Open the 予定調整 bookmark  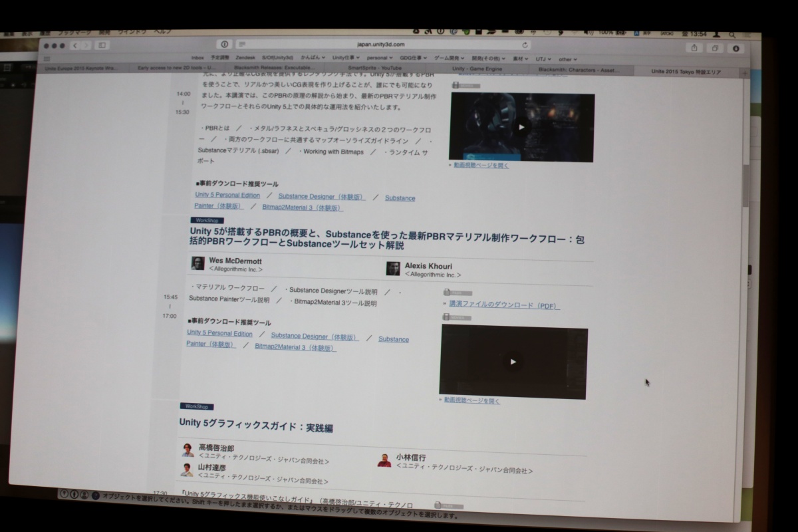click(x=220, y=58)
